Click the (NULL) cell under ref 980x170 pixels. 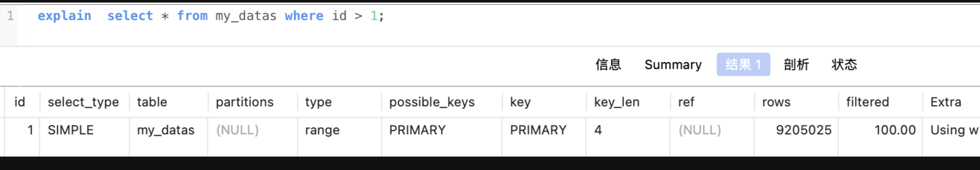pos(699,130)
